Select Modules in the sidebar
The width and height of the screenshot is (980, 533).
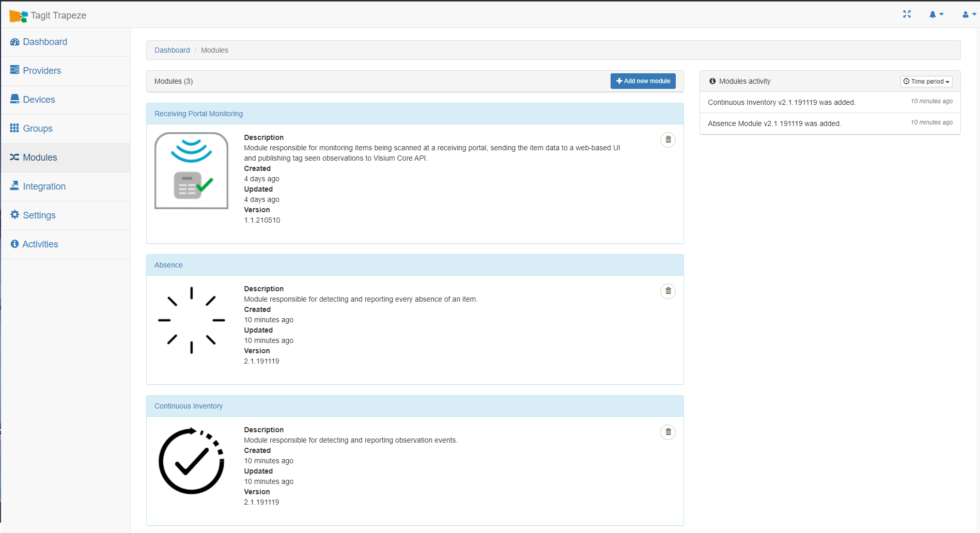coord(66,158)
